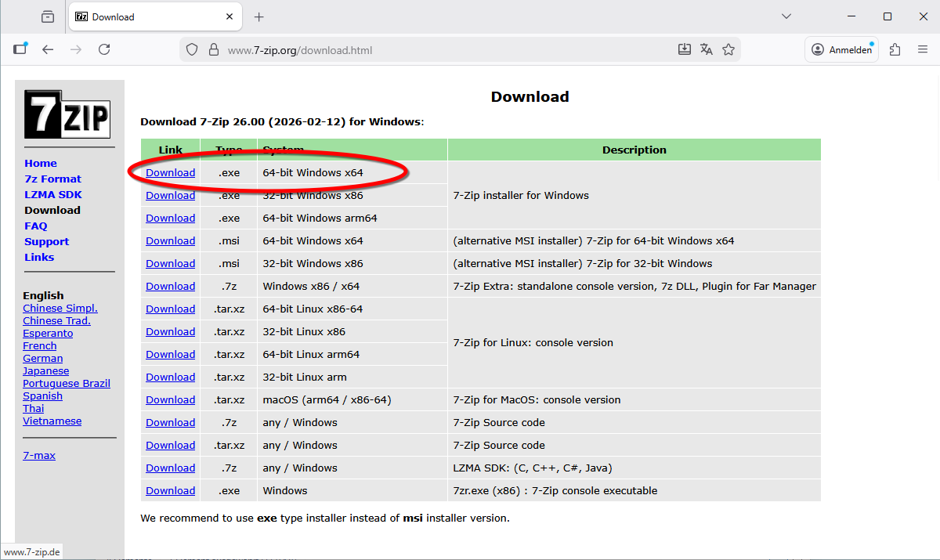Viewport: 940px width, 560px height.
Task: Open the list-all-tabs chevron
Action: click(x=786, y=16)
